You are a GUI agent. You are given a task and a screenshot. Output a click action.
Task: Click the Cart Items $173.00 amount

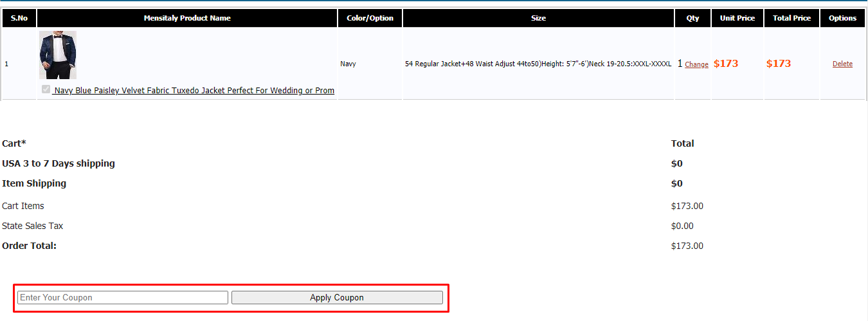point(687,206)
